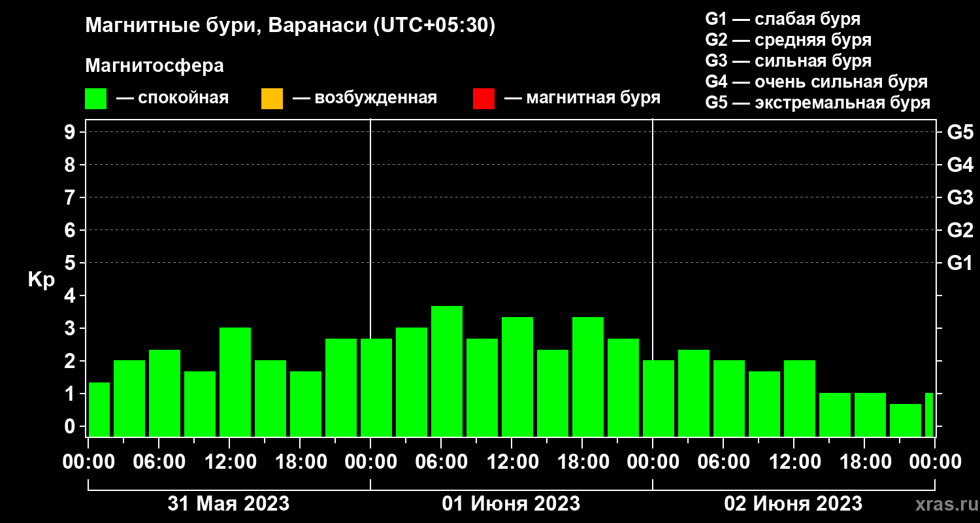Click the first bar of 31 Мая

[99, 409]
